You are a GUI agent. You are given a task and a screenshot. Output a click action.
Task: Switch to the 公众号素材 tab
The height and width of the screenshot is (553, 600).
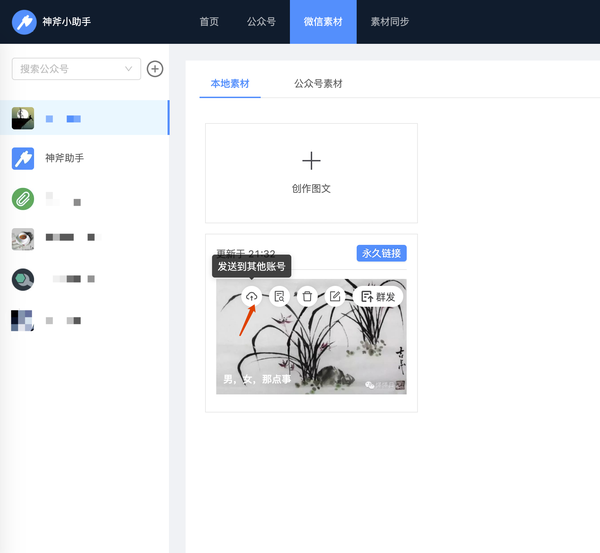(318, 84)
